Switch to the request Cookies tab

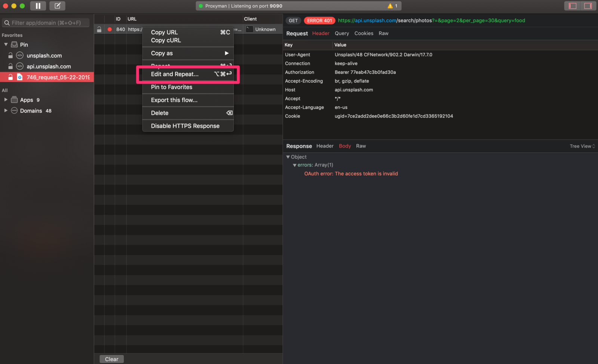click(364, 33)
